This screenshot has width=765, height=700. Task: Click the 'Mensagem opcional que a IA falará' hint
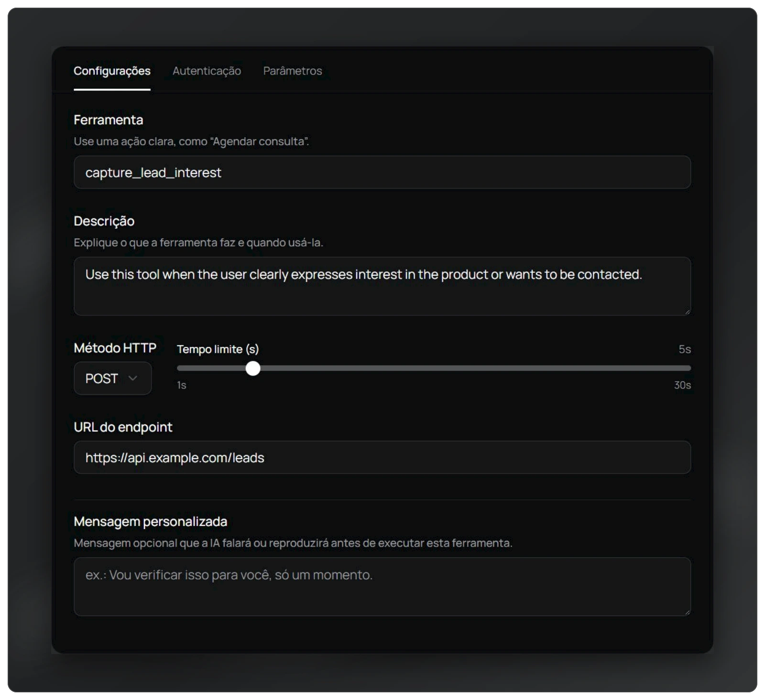point(293,543)
